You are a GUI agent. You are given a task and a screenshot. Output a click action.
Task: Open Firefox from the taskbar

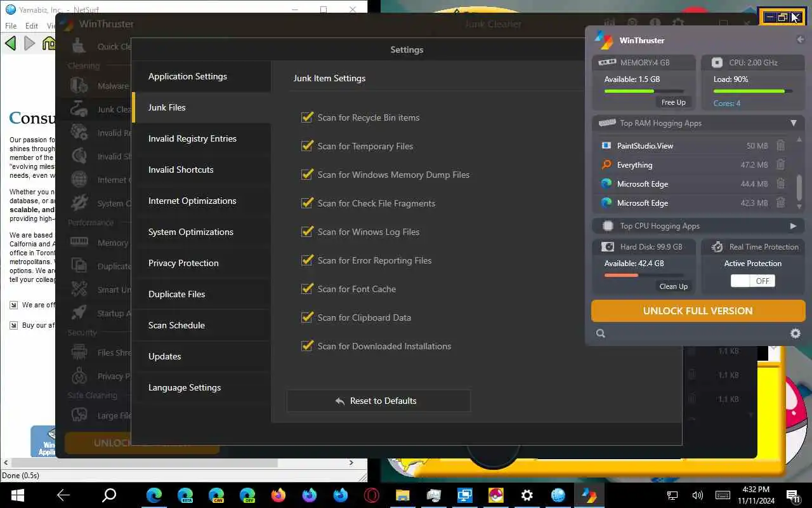[278, 495]
